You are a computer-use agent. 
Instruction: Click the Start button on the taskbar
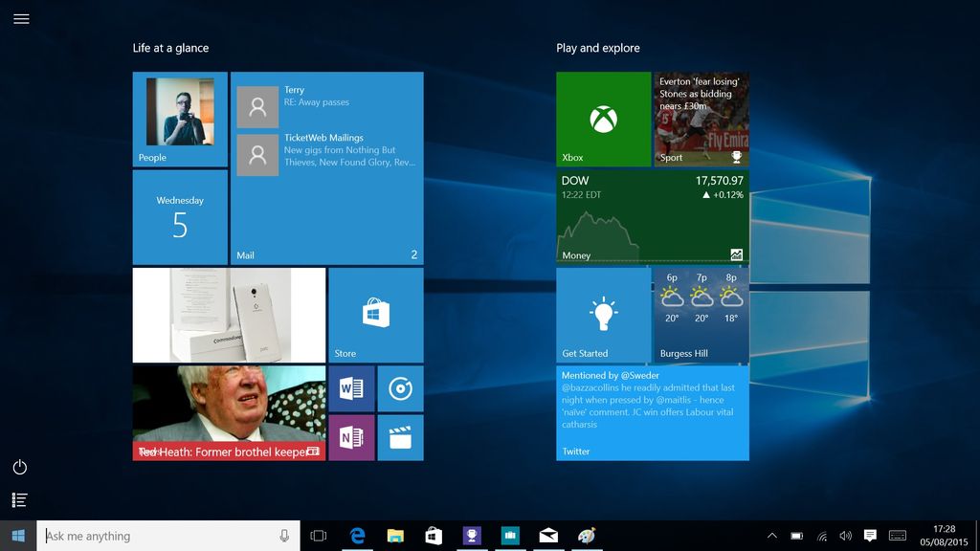click(x=18, y=536)
